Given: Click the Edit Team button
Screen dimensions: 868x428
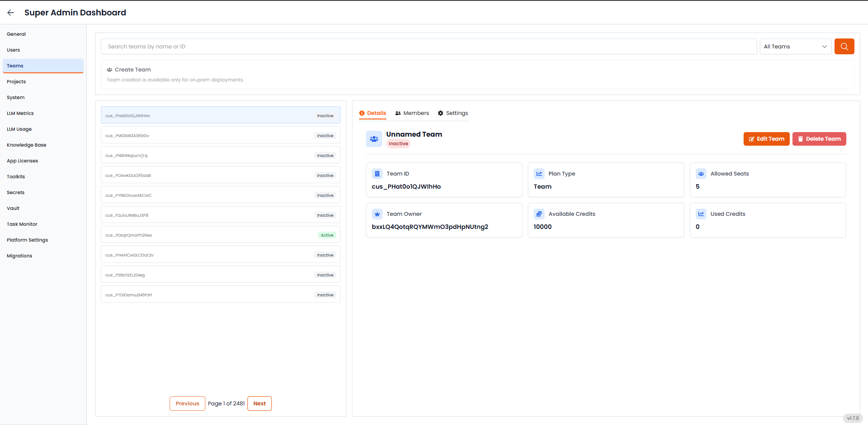Looking at the screenshot, I should 766,139.
